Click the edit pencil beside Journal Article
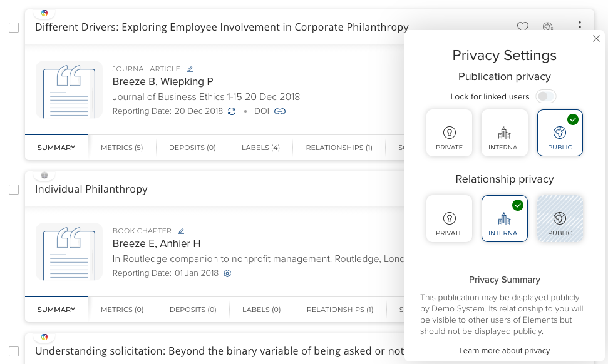The image size is (608, 364). coord(190,69)
